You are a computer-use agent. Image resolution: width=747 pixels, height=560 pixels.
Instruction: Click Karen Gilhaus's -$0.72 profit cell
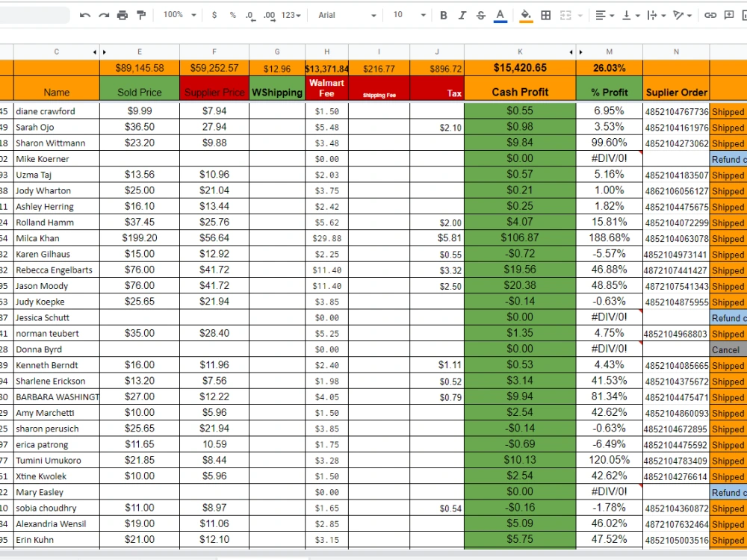pyautogui.click(x=520, y=254)
